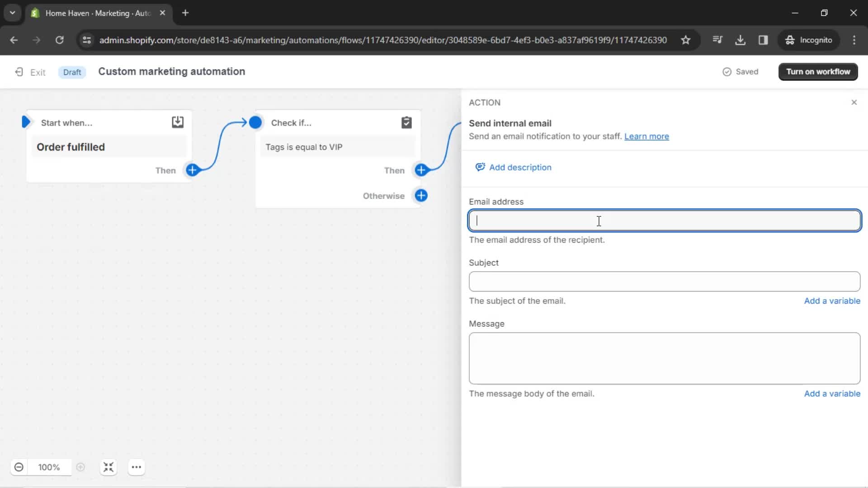Open Learn more internal email link

pyautogui.click(x=647, y=136)
